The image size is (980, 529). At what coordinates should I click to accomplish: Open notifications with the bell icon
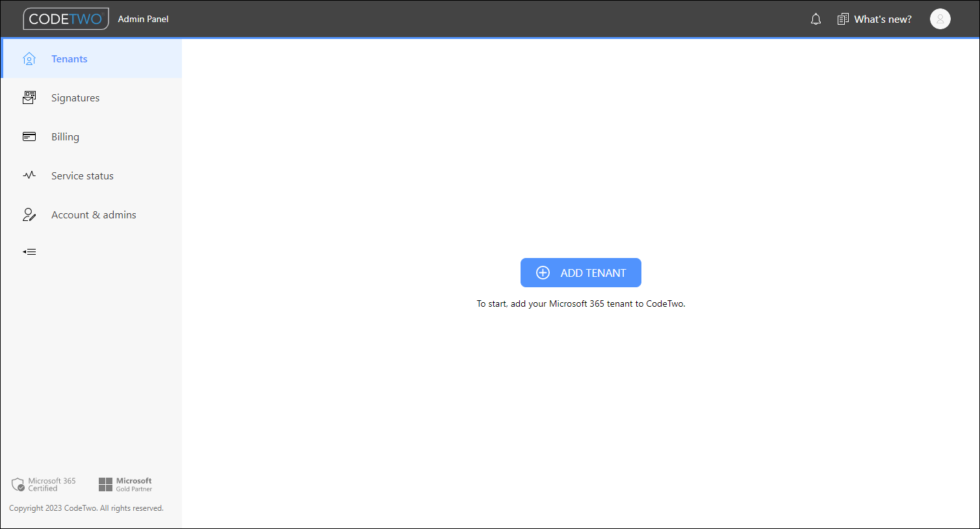[x=816, y=19]
